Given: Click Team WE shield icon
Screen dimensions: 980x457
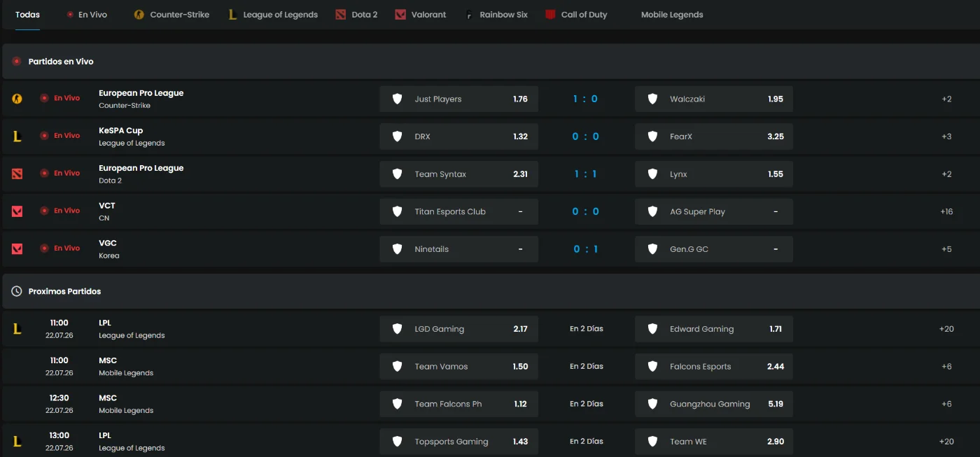Looking at the screenshot, I should click(652, 442).
